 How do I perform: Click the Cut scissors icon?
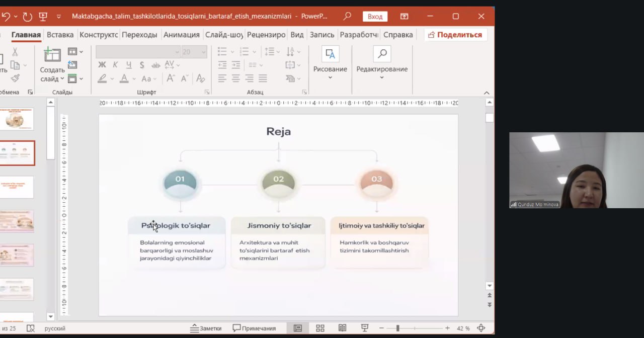tap(15, 52)
